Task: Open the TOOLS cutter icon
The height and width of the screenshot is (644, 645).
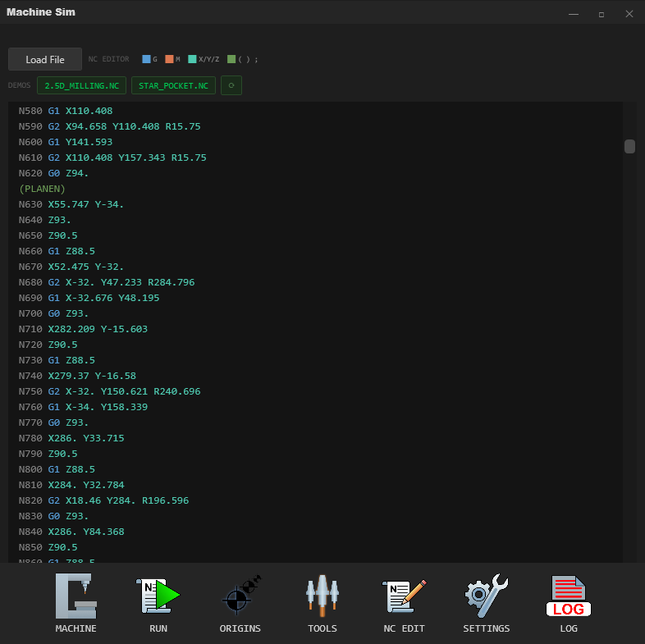Action: pos(322,596)
